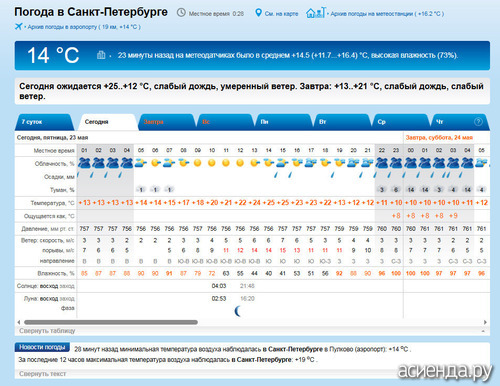Click the buildings icon in blue banner
The height and width of the screenshot is (386, 500).
[101, 55]
